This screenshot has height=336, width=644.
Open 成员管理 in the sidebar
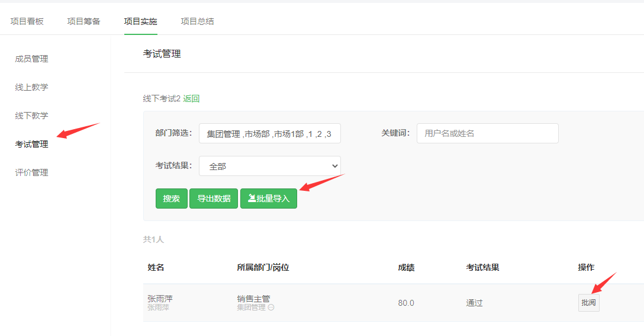31,59
